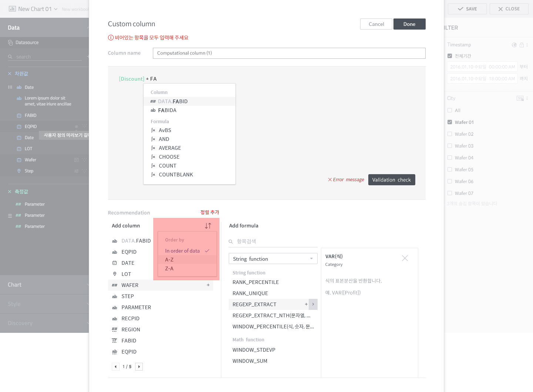This screenshot has width=533, height=392.
Task: Collapse the 측정값 section
Action: click(x=10, y=192)
